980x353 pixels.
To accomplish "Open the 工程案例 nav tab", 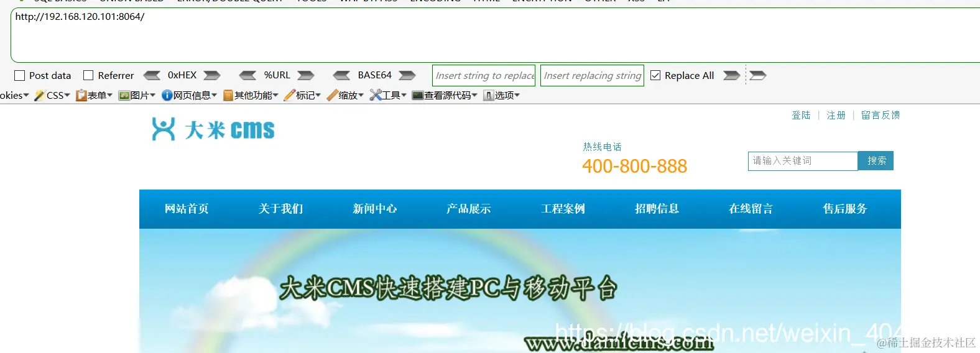I will (x=563, y=209).
